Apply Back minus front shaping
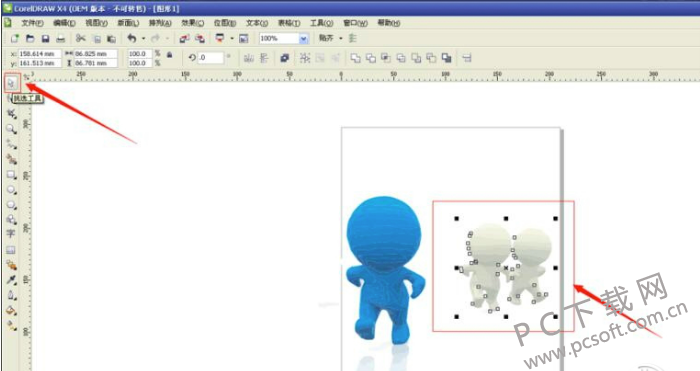Viewport: 700px width, 371px height. [431, 58]
